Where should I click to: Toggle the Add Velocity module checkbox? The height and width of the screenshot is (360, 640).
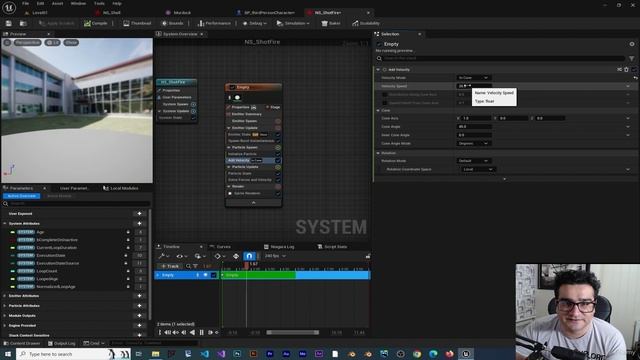(278, 160)
